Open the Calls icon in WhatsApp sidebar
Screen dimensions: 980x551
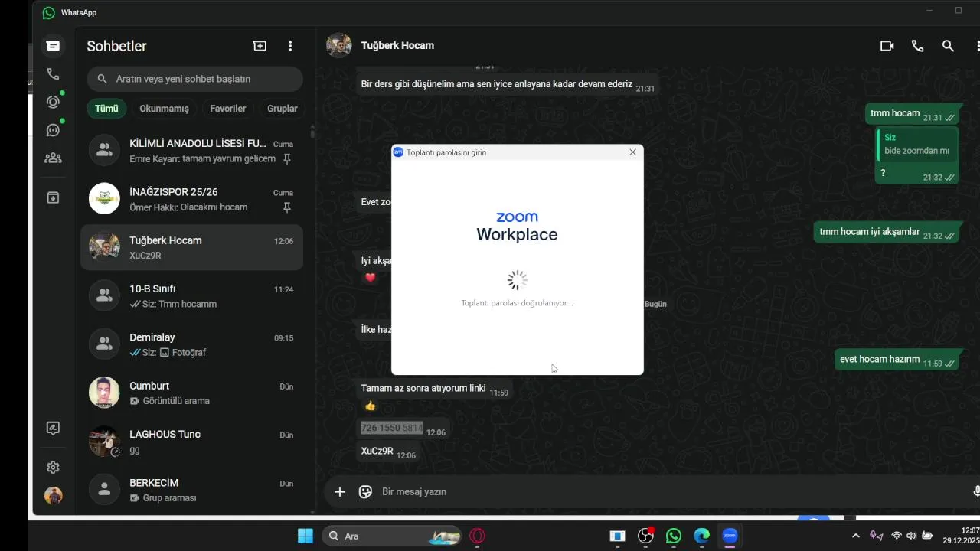[53, 74]
